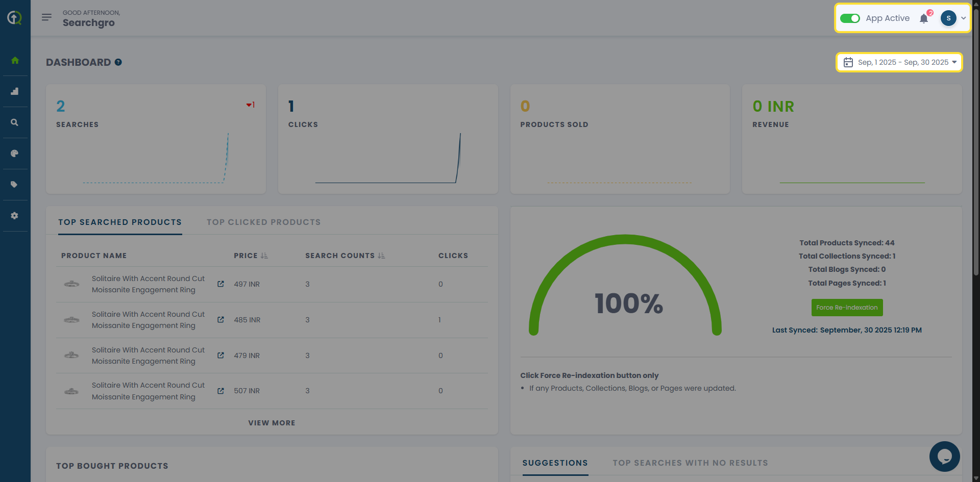Viewport: 980px width, 482px height.
Task: Open the analytics bar chart sidebar icon
Action: click(x=15, y=91)
